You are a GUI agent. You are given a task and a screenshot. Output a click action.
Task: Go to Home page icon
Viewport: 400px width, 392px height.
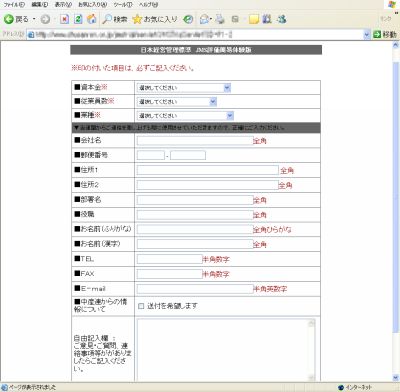(91, 19)
